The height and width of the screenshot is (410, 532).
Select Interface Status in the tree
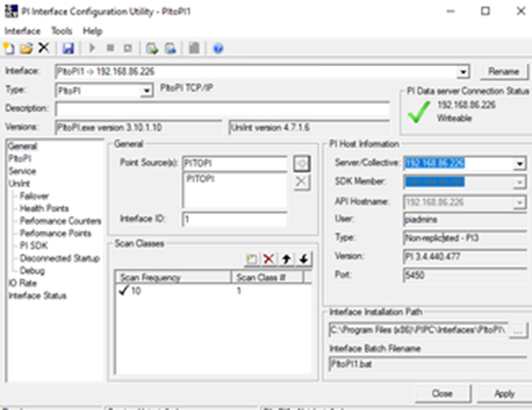tap(37, 296)
